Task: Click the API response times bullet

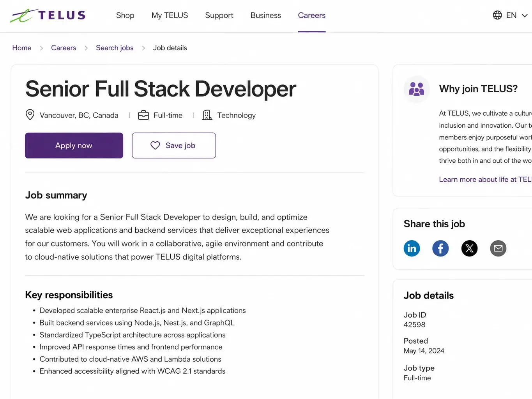Action: coord(131,347)
